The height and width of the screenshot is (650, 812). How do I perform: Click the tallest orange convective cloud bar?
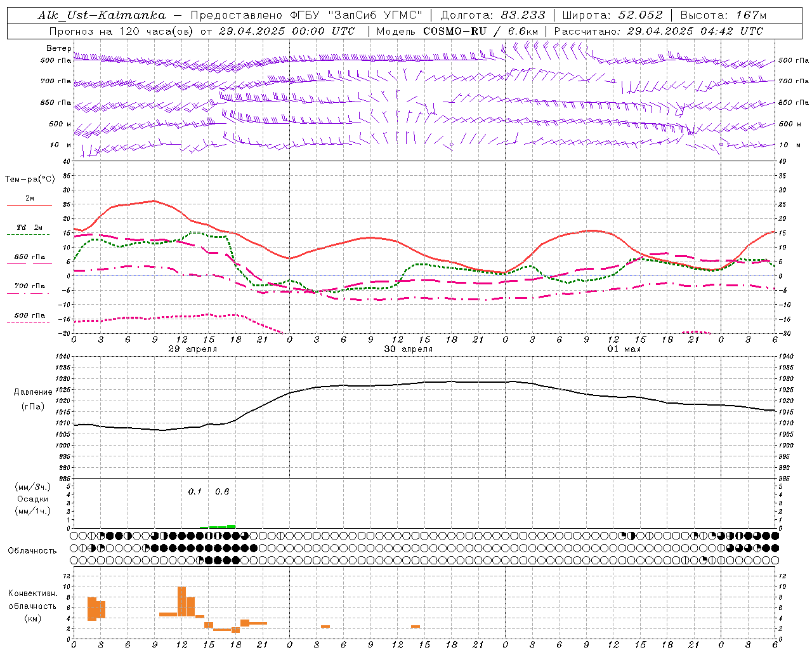point(182,601)
